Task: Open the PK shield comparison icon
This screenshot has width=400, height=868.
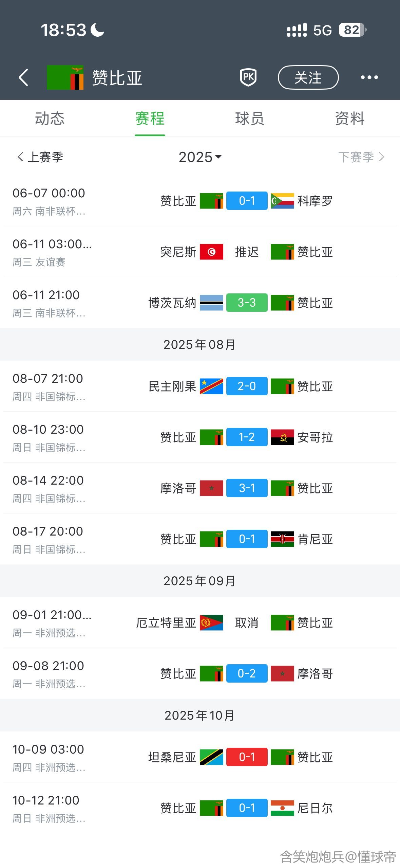Action: click(248, 77)
